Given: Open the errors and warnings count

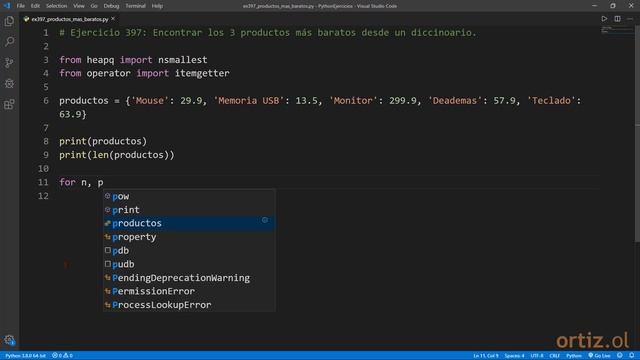Looking at the screenshot, I should (x=62, y=356).
